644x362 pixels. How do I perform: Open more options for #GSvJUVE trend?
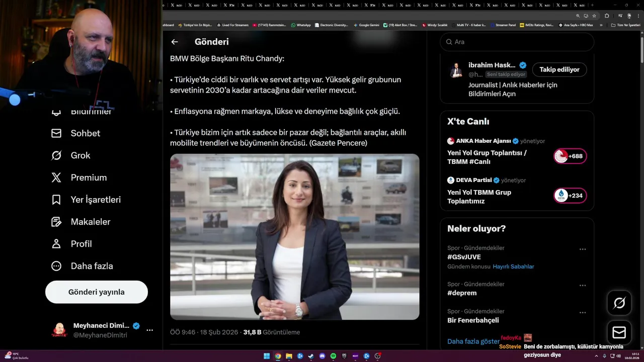coord(583,249)
